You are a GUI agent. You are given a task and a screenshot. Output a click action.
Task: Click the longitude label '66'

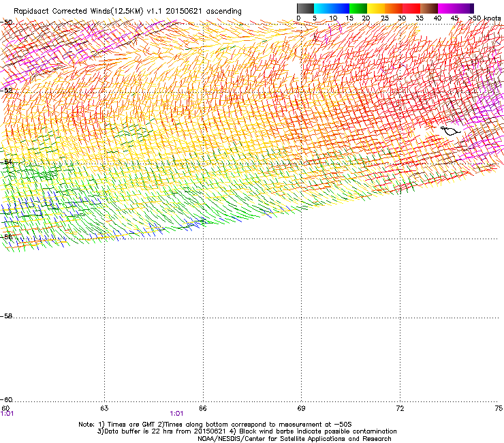point(203,408)
